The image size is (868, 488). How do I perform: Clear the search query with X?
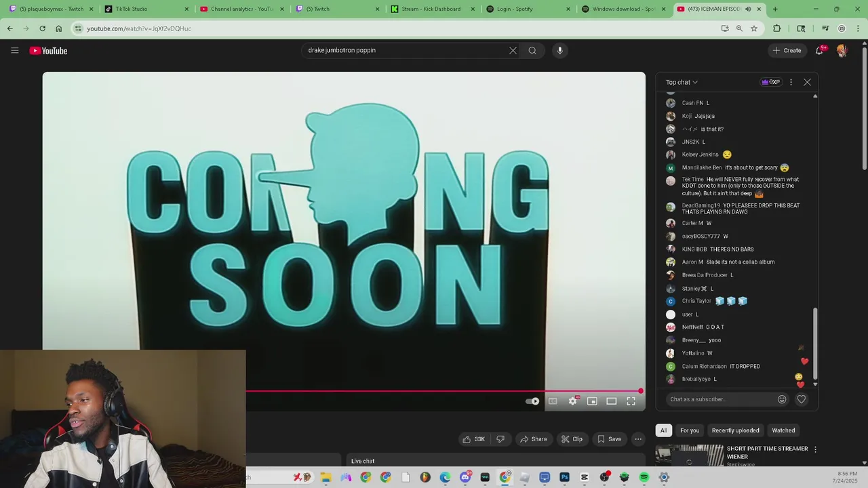513,50
